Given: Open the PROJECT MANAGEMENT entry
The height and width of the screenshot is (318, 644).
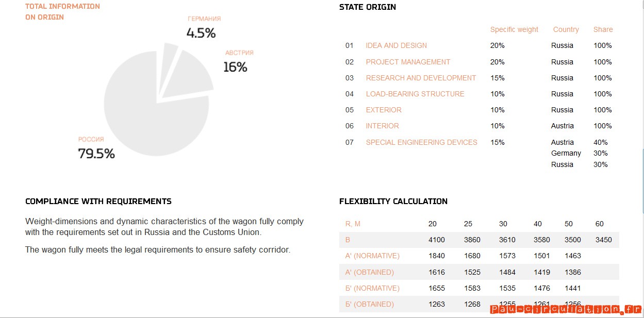Looking at the screenshot, I should (x=408, y=62).
